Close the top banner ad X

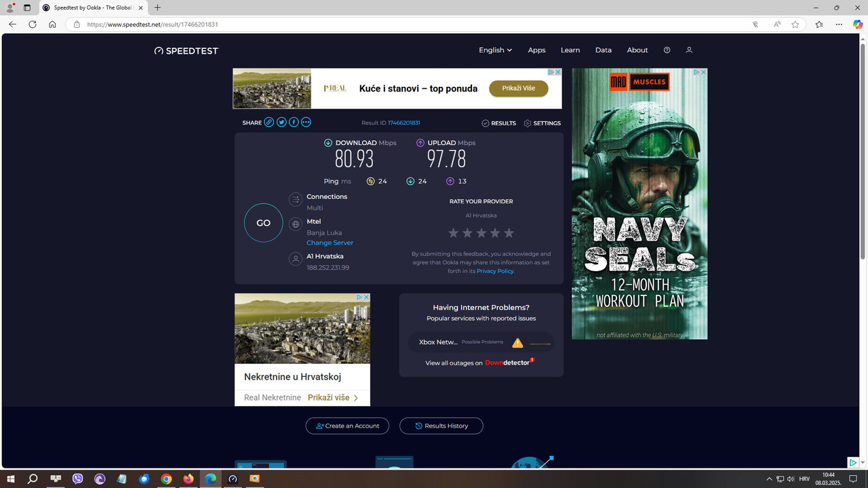point(557,72)
